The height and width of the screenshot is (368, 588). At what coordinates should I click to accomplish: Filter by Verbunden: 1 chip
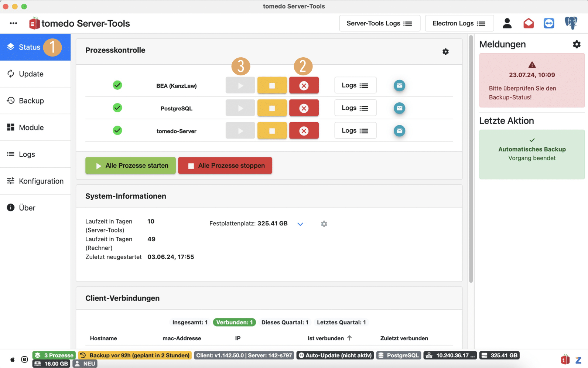tap(235, 322)
